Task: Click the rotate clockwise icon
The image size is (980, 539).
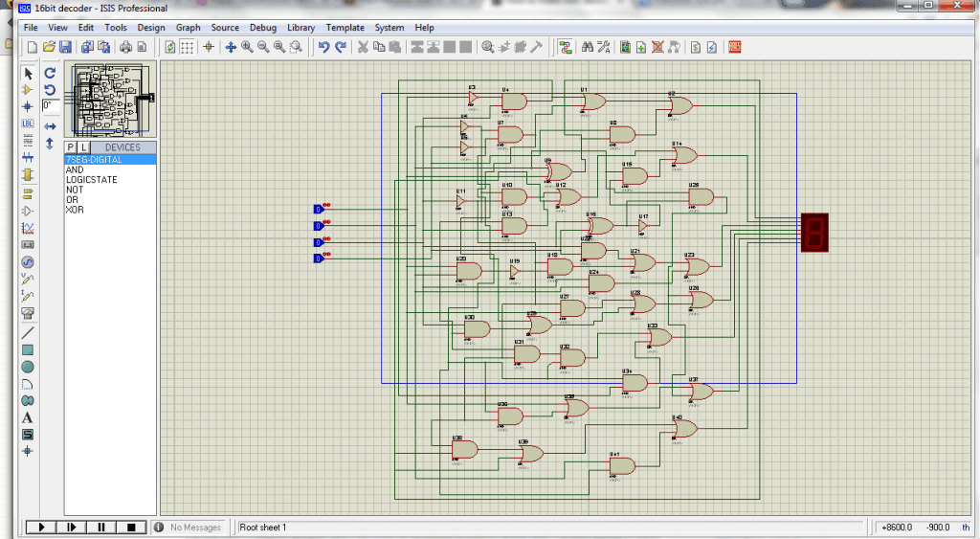Action: point(50,73)
